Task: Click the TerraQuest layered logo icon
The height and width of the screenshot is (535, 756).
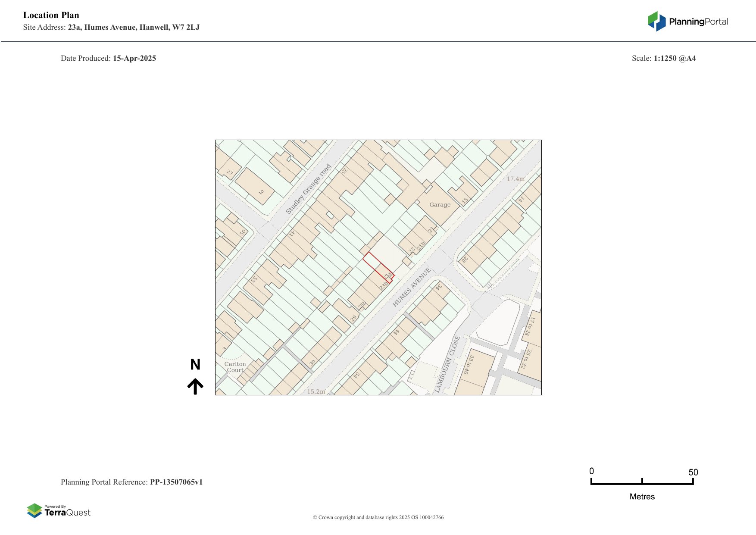Action: pos(34,511)
